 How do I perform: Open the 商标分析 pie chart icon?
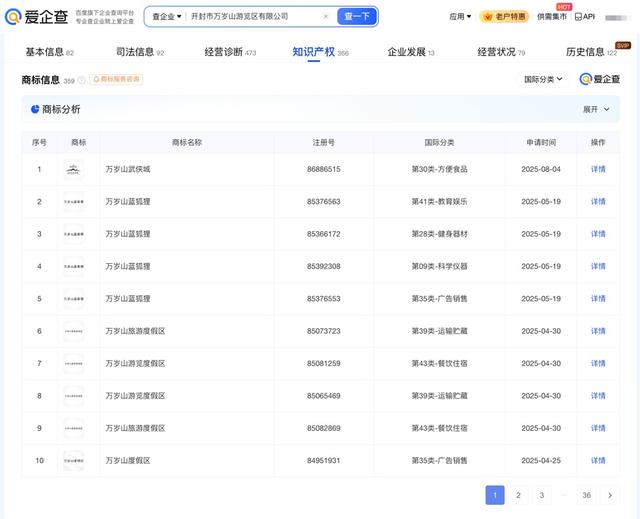35,109
